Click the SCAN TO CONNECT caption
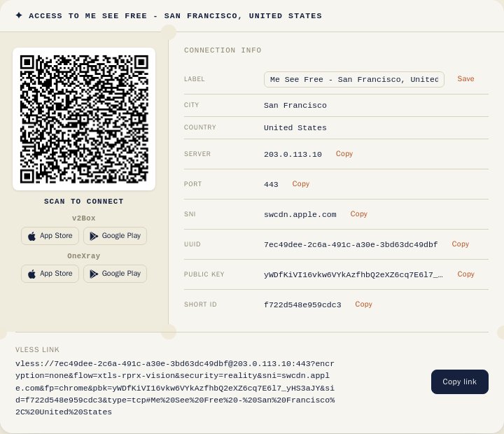The width and height of the screenshot is (504, 434). click(84, 201)
